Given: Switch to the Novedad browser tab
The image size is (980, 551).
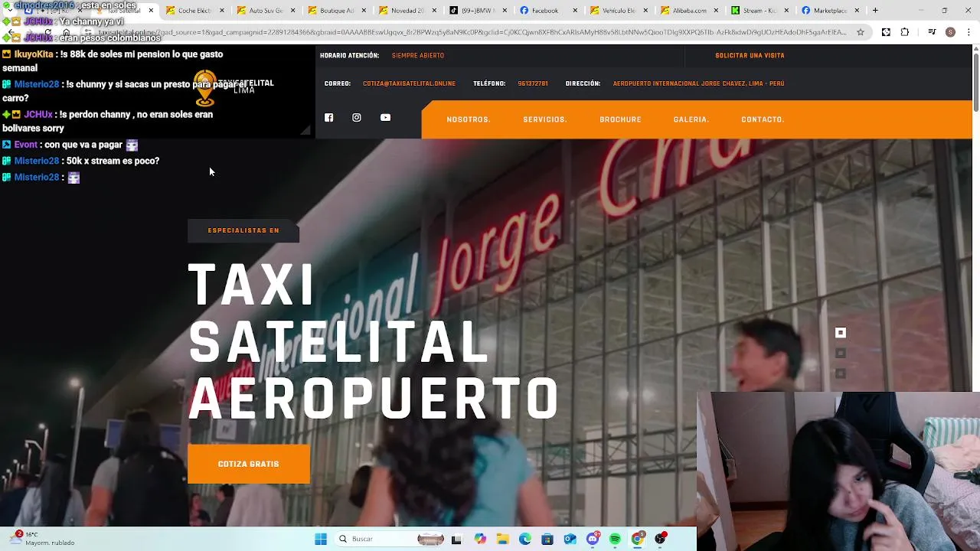Looking at the screenshot, I should coord(406,11).
